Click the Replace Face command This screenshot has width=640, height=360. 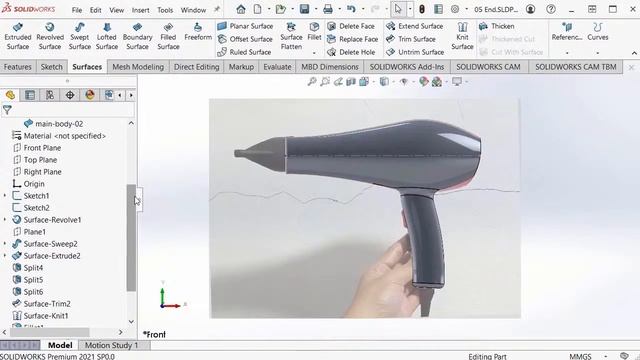point(352,39)
